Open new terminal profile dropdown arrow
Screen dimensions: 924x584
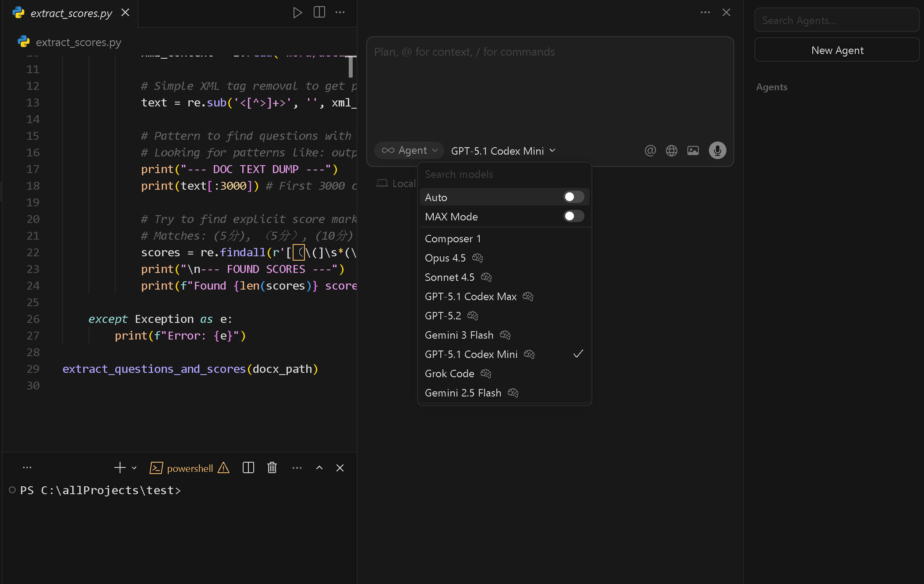134,468
